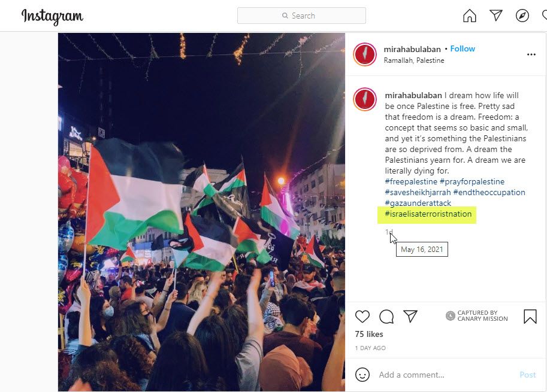Follow the mirahabulaban account

pos(463,49)
